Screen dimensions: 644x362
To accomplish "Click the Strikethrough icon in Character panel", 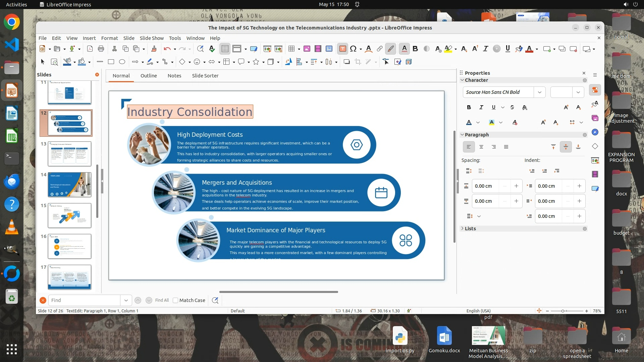I will (512, 107).
